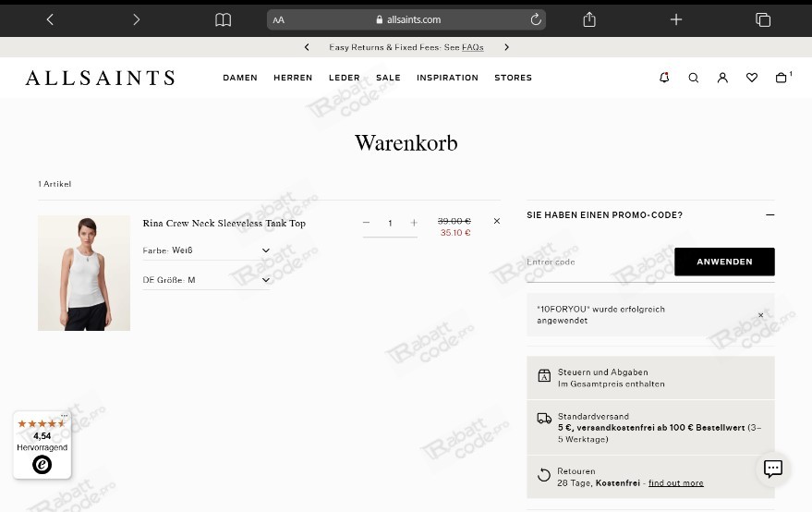Click the ANWENDEN button

click(724, 262)
